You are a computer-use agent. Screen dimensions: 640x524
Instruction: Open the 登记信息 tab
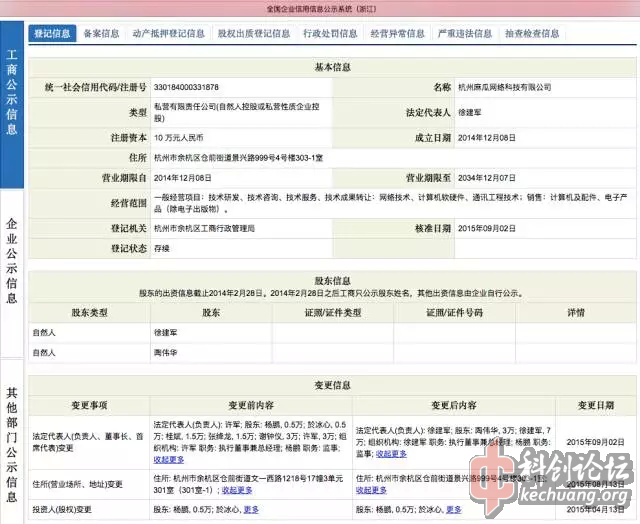[x=52, y=33]
